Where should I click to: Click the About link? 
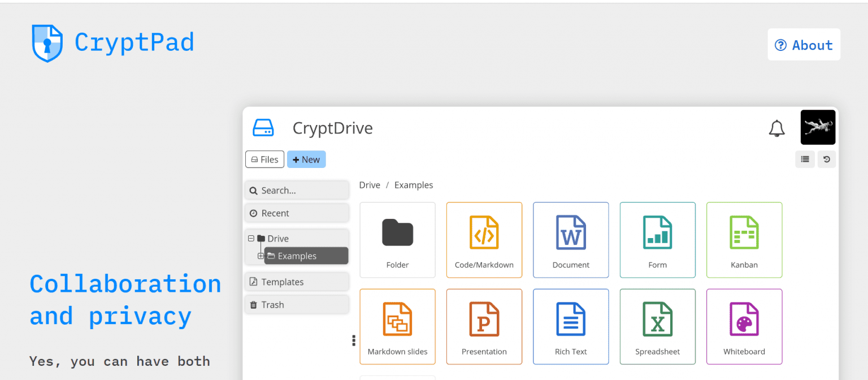pos(804,45)
